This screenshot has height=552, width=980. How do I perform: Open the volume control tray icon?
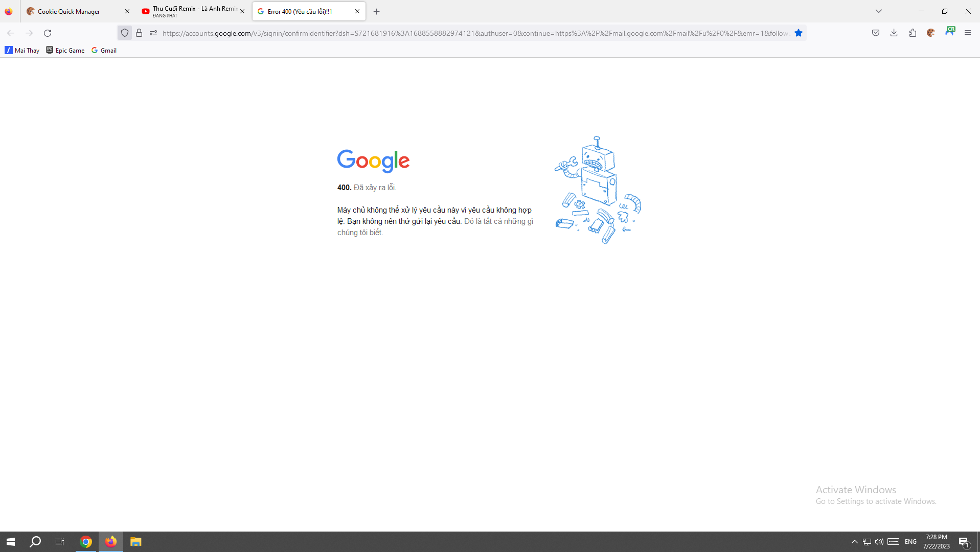click(879, 542)
